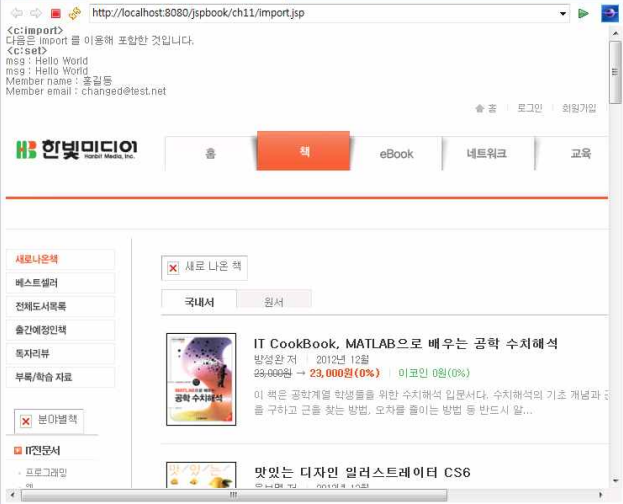Image resolution: width=623 pixels, height=504 pixels.
Task: Click the Member email changed@test.net text
Action: click(86, 91)
